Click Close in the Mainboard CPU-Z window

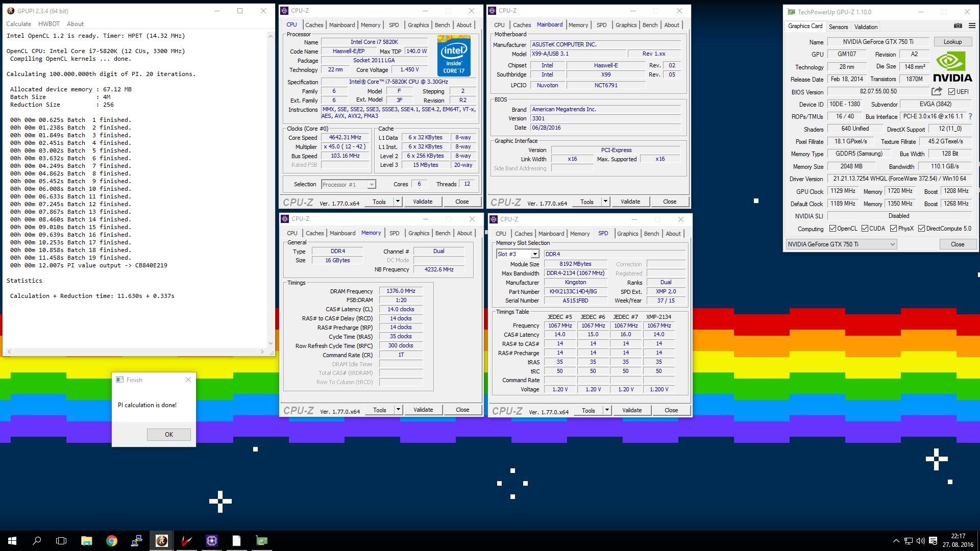point(670,202)
